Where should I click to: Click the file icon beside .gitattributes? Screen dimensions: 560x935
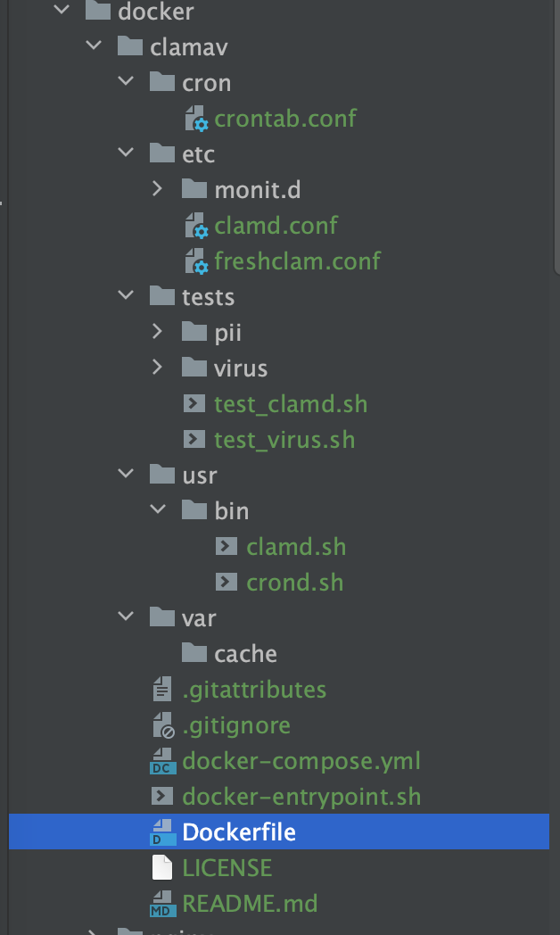click(x=161, y=689)
